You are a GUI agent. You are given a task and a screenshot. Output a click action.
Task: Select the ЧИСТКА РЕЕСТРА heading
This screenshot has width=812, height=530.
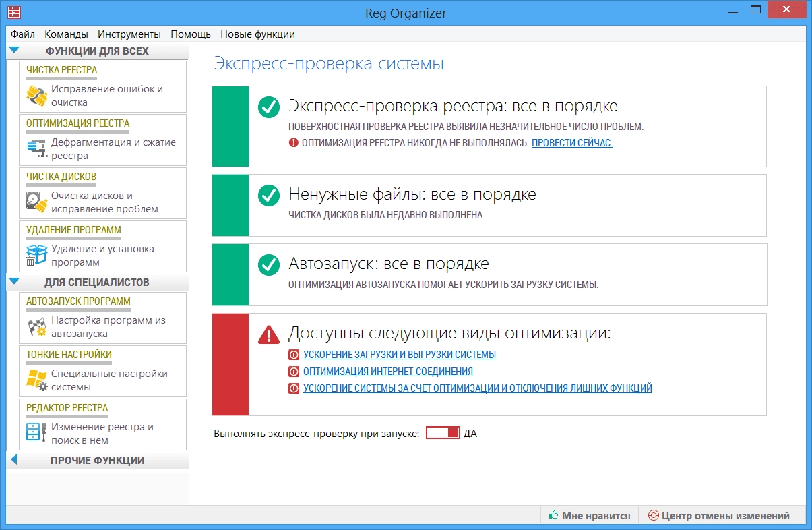pos(62,70)
